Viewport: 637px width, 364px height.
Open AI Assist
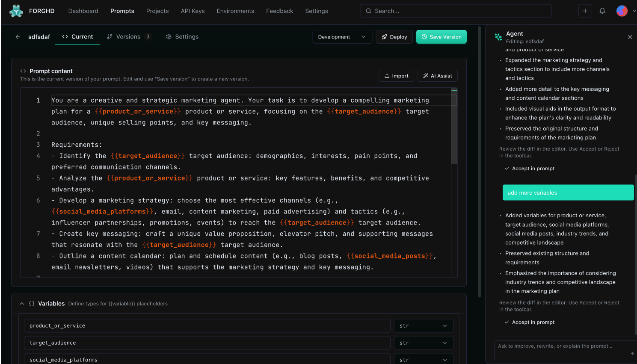point(438,76)
